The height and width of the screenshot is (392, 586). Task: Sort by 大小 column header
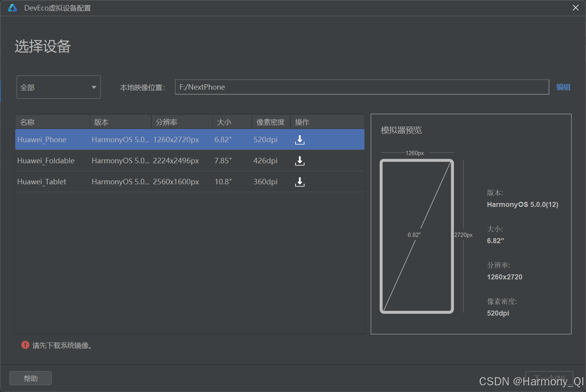point(232,122)
